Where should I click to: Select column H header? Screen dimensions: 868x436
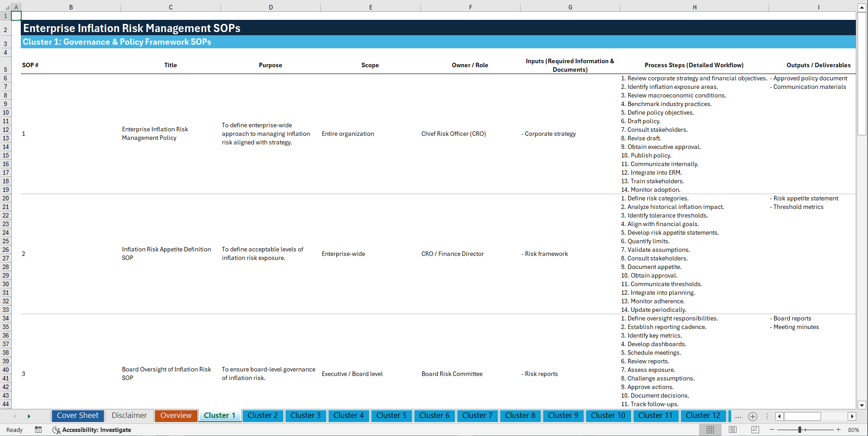click(x=694, y=7)
